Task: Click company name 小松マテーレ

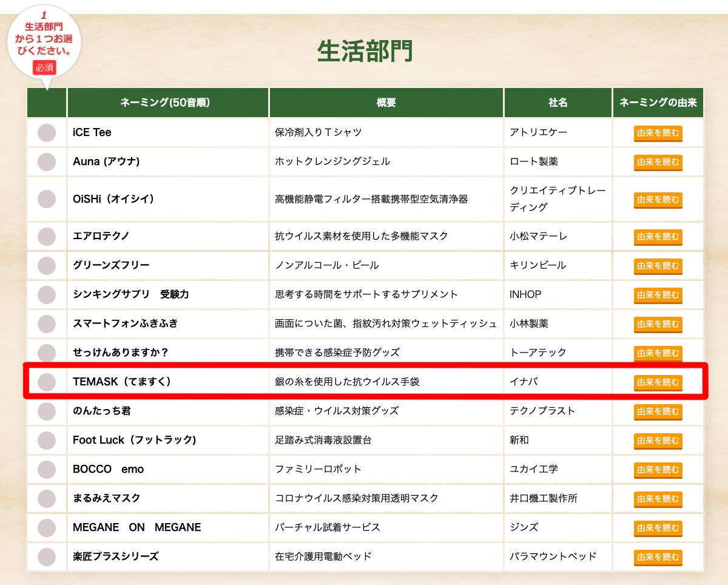Action: pos(539,235)
